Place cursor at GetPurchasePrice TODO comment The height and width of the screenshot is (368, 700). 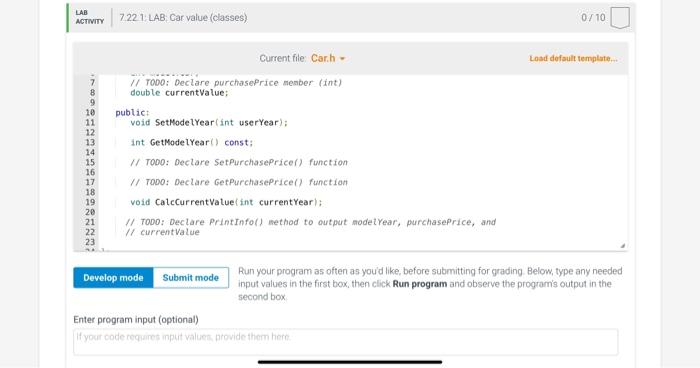pos(238,182)
